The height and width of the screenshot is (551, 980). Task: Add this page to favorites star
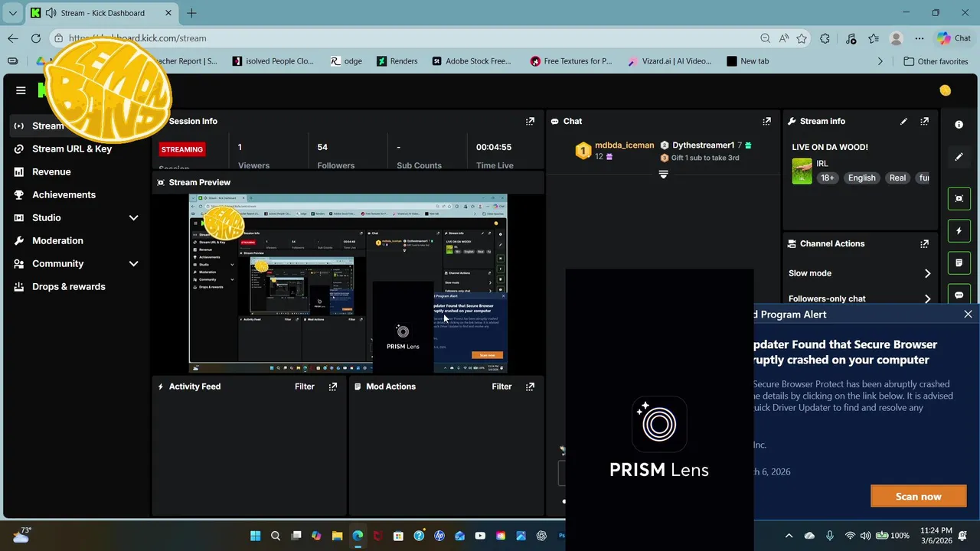click(802, 38)
